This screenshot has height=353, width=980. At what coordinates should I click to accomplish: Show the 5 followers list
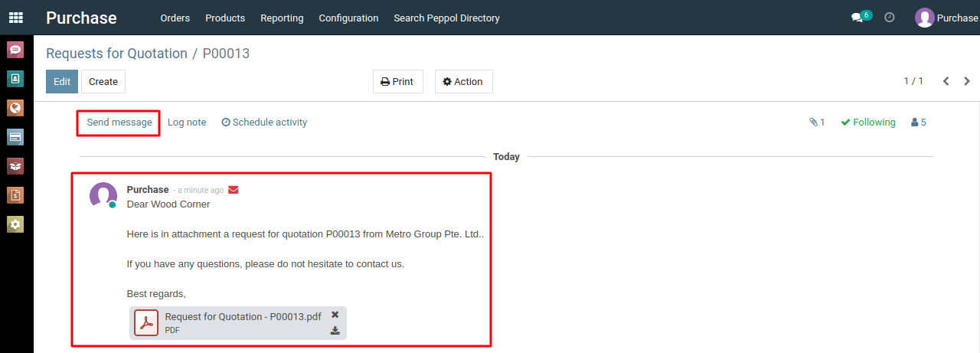918,123
